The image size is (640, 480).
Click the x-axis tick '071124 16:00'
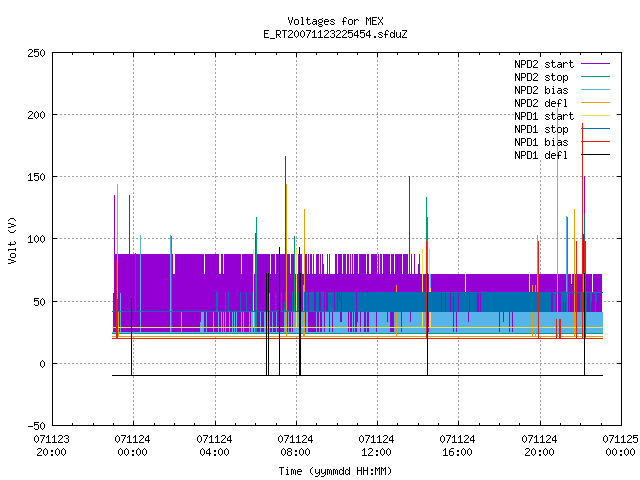[x=458, y=446]
